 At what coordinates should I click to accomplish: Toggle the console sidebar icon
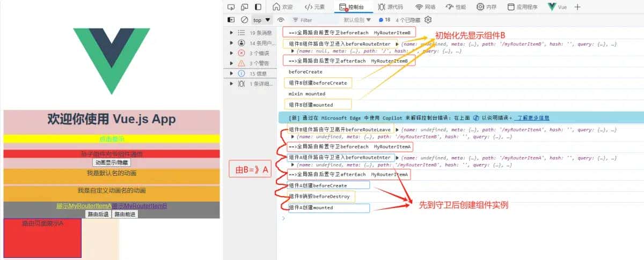click(x=231, y=20)
